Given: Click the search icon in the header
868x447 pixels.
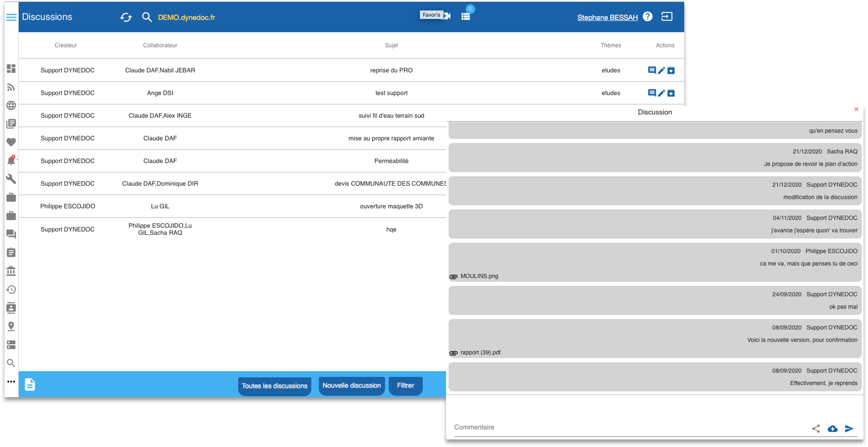Looking at the screenshot, I should (147, 17).
